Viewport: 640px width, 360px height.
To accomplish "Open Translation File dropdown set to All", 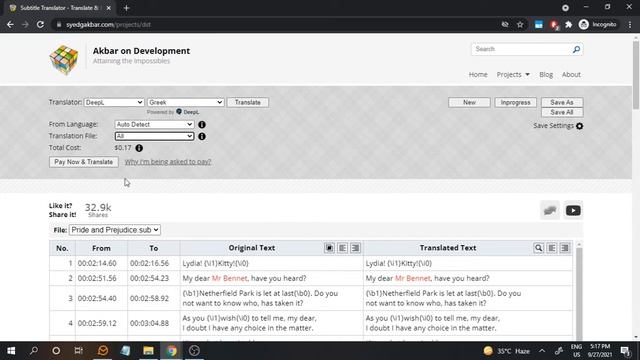I will [154, 136].
